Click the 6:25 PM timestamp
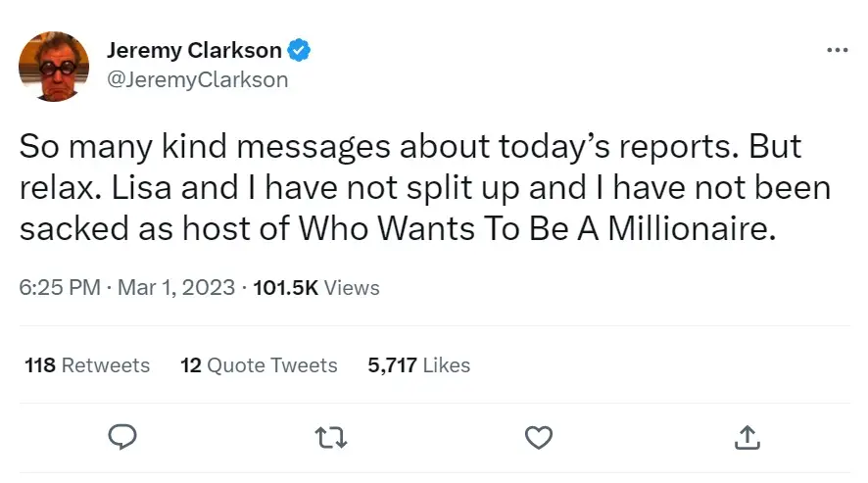Image resolution: width=868 pixels, height=483 pixels. click(x=61, y=288)
